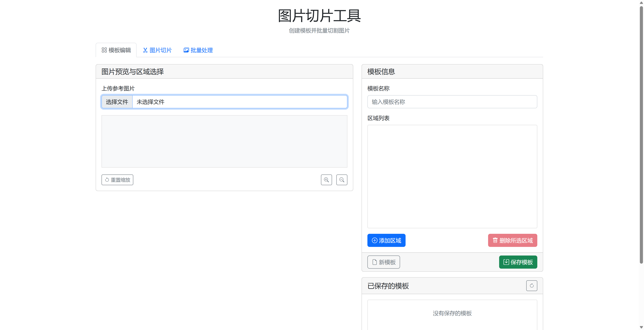This screenshot has height=330, width=644.
Task: Click the 保存模板 save template button
Action: tap(518, 262)
